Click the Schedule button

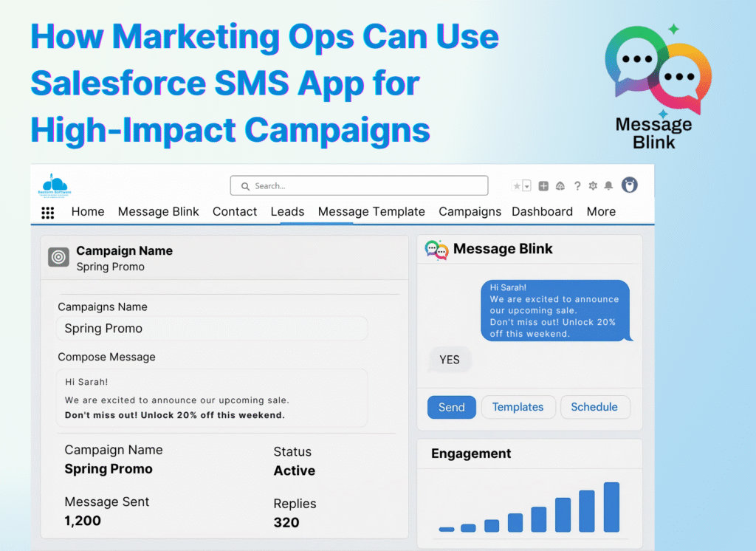[595, 407]
